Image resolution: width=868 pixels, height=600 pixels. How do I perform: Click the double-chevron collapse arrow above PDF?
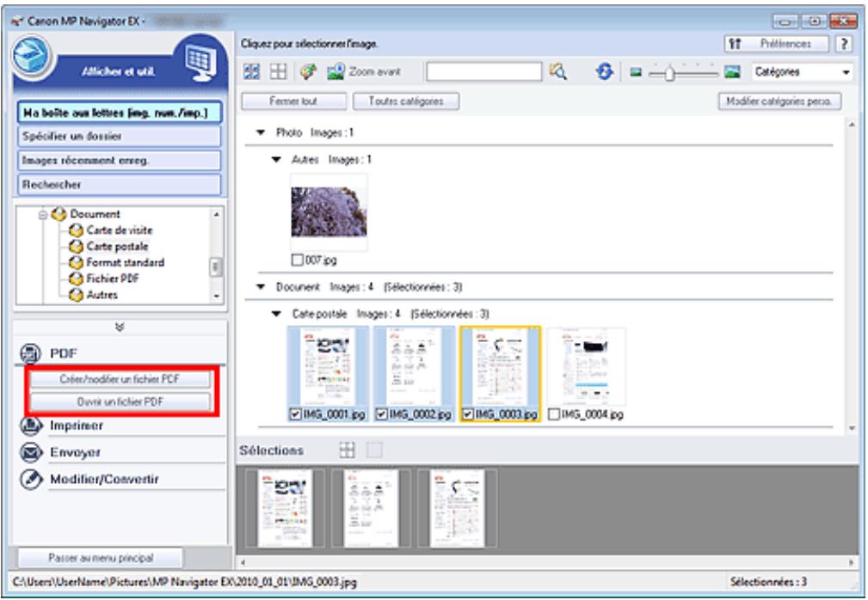tap(120, 327)
